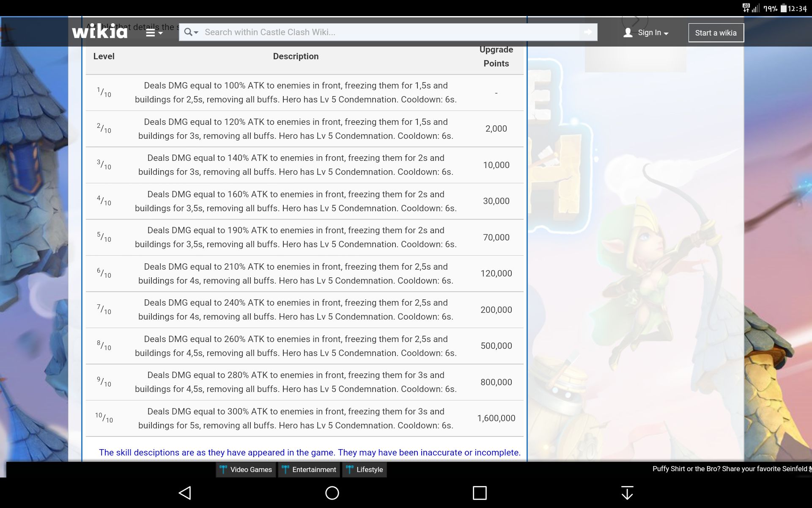
Task: Focus the Castle Clash Wiki search field
Action: (389, 32)
